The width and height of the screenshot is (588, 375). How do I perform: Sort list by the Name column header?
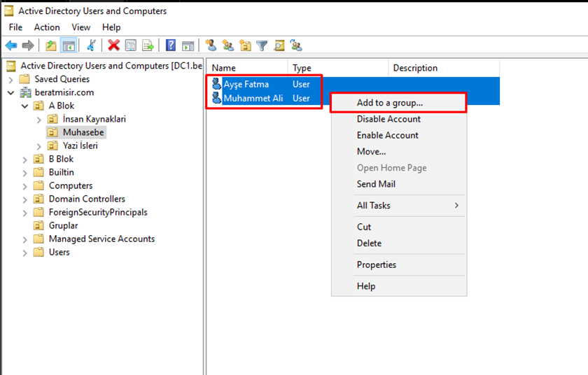pos(246,68)
